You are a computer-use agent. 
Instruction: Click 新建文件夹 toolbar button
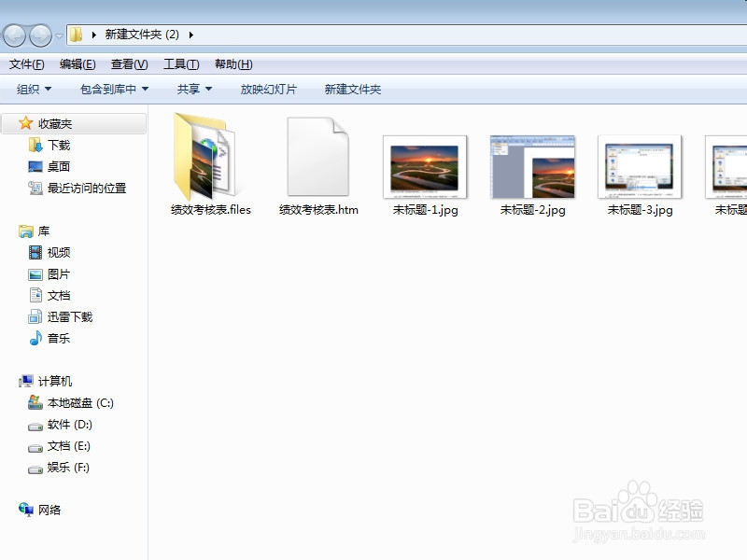tap(353, 89)
